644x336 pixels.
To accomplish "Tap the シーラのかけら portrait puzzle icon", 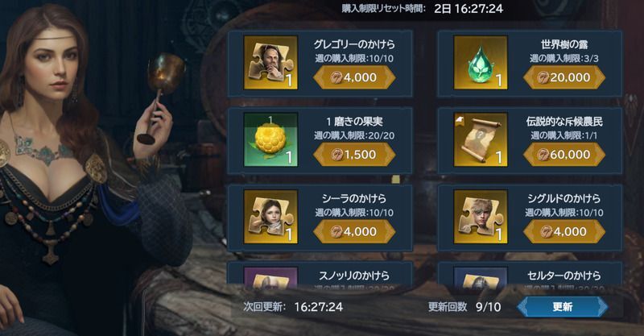I will click(x=270, y=217).
